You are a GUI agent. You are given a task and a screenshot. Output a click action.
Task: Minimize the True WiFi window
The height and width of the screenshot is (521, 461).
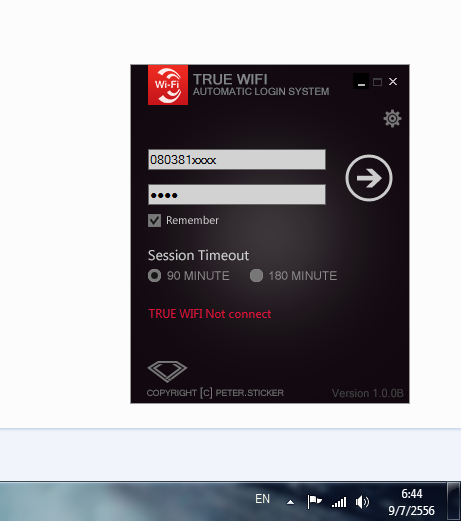[x=361, y=81]
